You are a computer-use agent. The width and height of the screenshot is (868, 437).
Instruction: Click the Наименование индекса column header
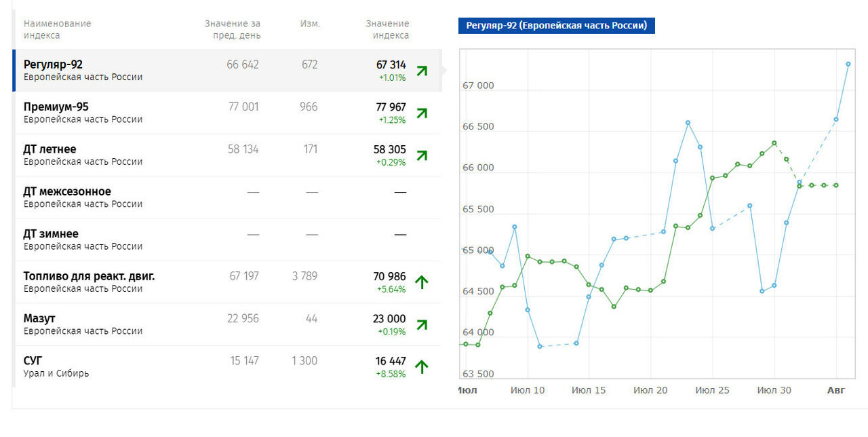point(57,29)
